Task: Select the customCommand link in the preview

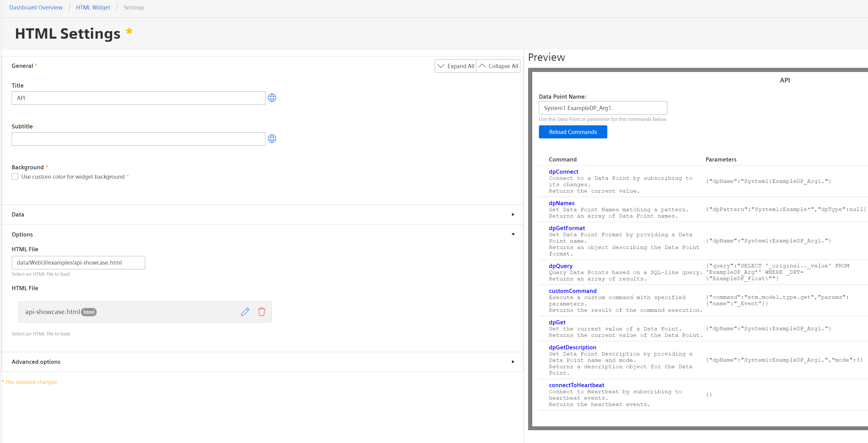Action: (x=573, y=291)
